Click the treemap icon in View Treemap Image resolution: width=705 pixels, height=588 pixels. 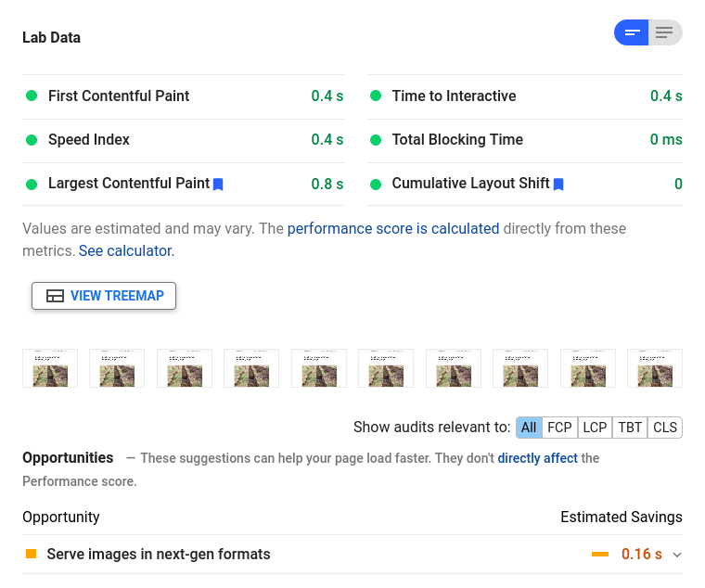click(x=55, y=296)
